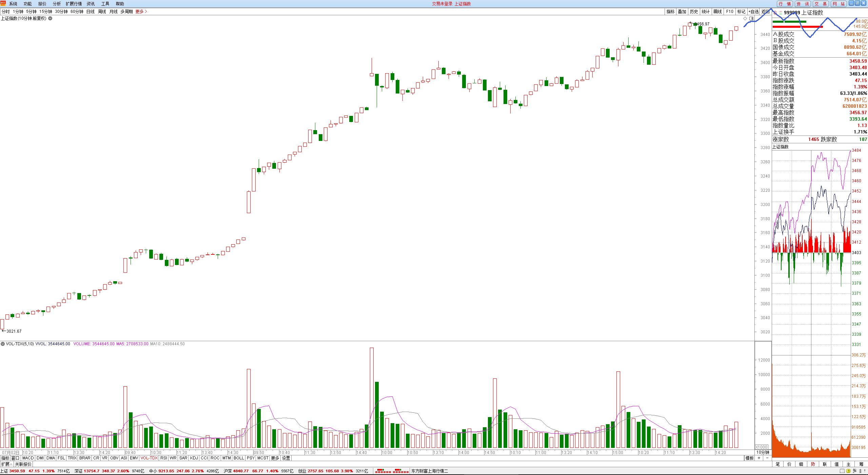Open the VOL-TDX indicator settings dropdown
This screenshot has width=868, height=475.
[x=3, y=344]
